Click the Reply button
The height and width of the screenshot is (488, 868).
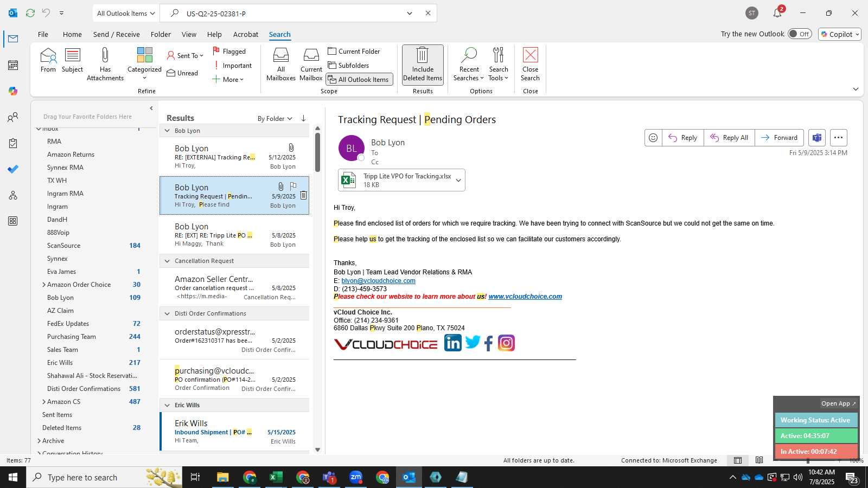tap(682, 138)
